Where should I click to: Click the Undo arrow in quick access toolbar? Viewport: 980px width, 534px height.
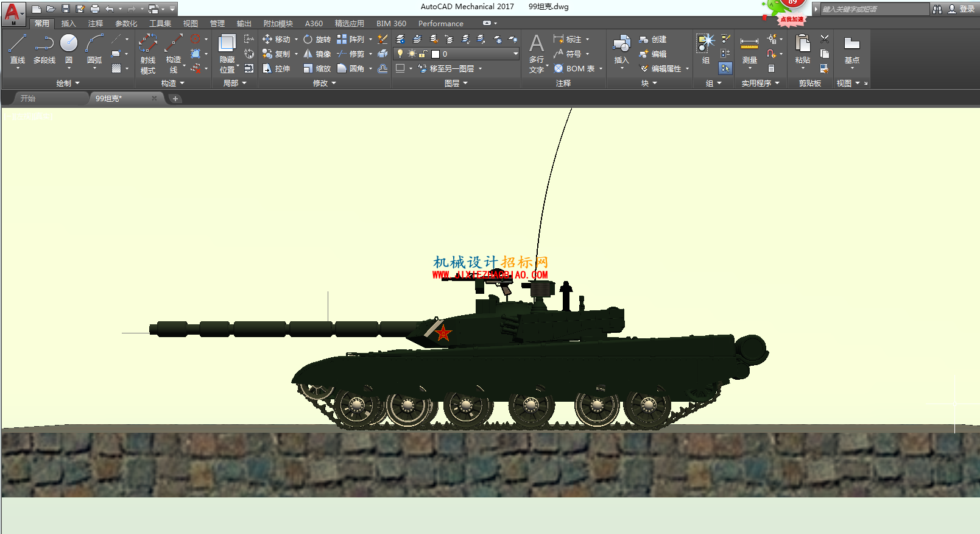[109, 9]
